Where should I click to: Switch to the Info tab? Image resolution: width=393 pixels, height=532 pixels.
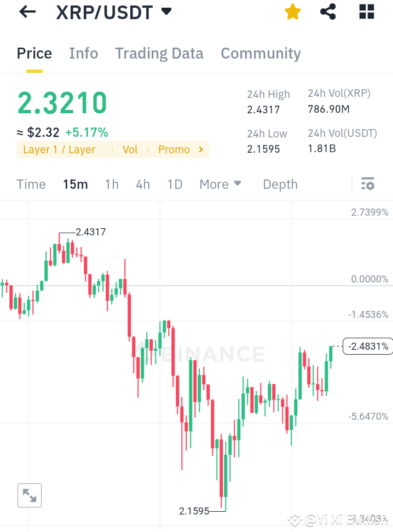click(83, 53)
